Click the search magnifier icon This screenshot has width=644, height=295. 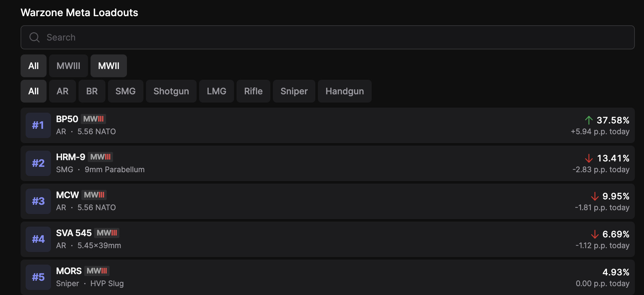34,37
